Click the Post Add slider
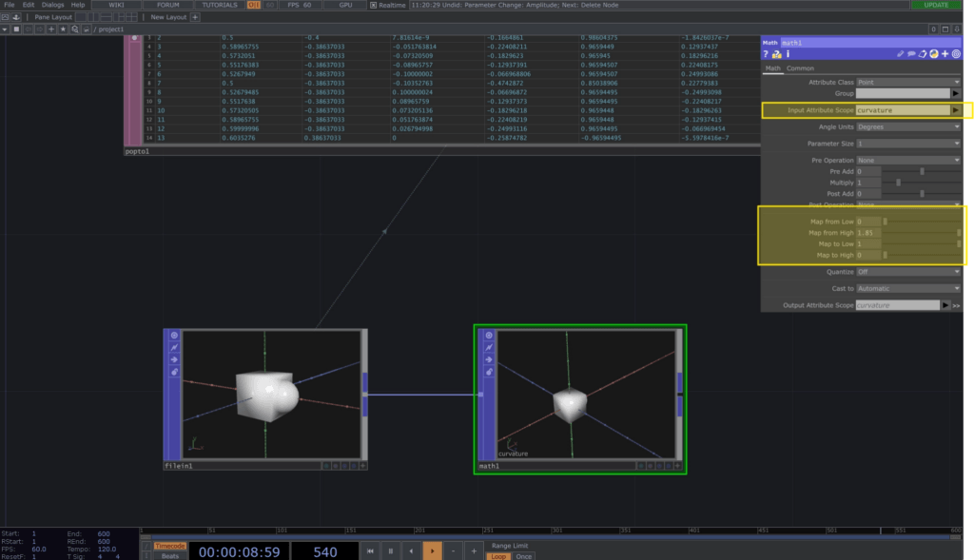Viewport: 974px width, 560px height. [x=922, y=194]
